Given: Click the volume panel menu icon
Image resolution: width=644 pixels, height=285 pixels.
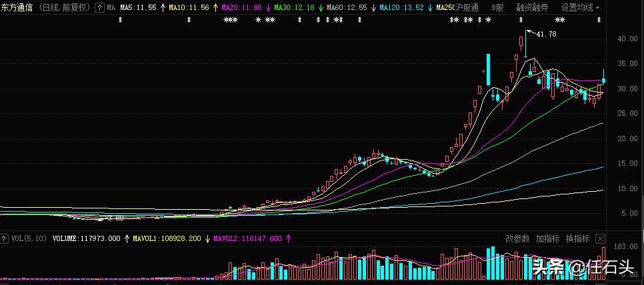Looking at the screenshot, I should coord(5,238).
